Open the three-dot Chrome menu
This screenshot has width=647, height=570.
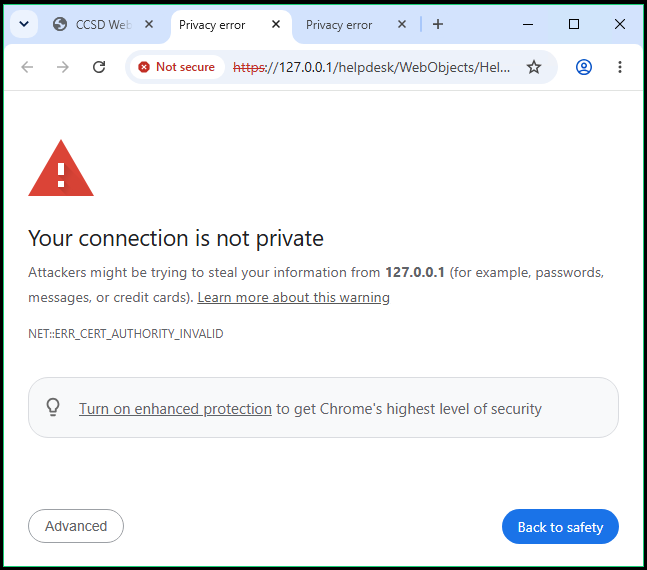pos(620,67)
